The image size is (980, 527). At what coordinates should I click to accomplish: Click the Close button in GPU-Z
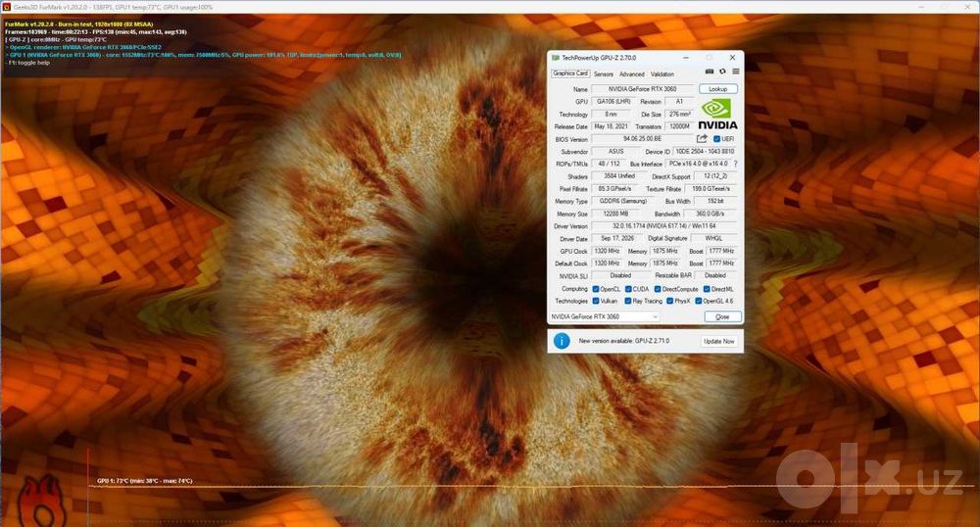point(722,316)
